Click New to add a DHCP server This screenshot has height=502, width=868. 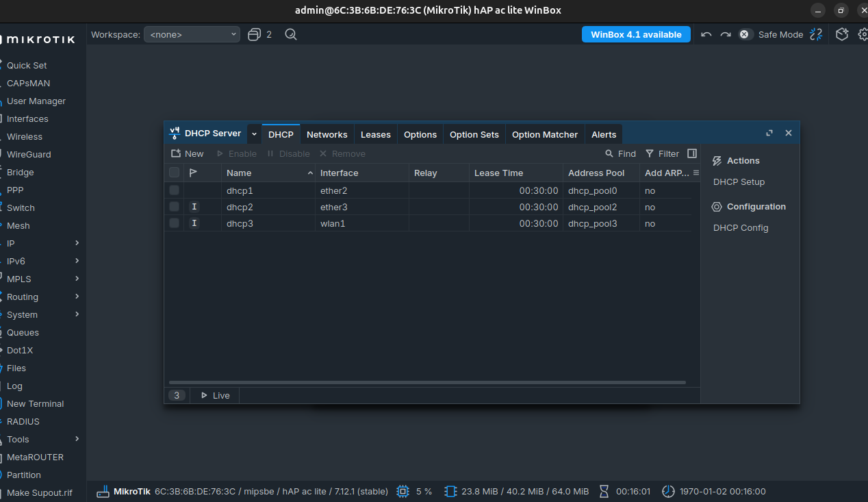click(x=188, y=153)
